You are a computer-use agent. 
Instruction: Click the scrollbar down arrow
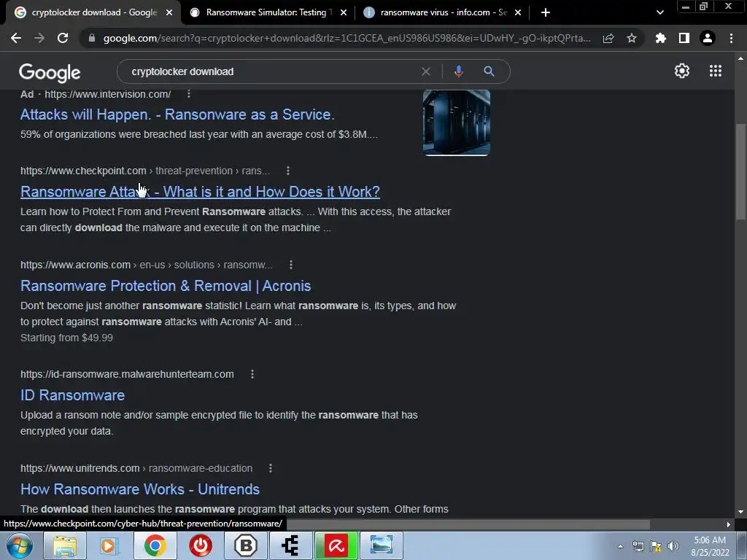(x=740, y=513)
